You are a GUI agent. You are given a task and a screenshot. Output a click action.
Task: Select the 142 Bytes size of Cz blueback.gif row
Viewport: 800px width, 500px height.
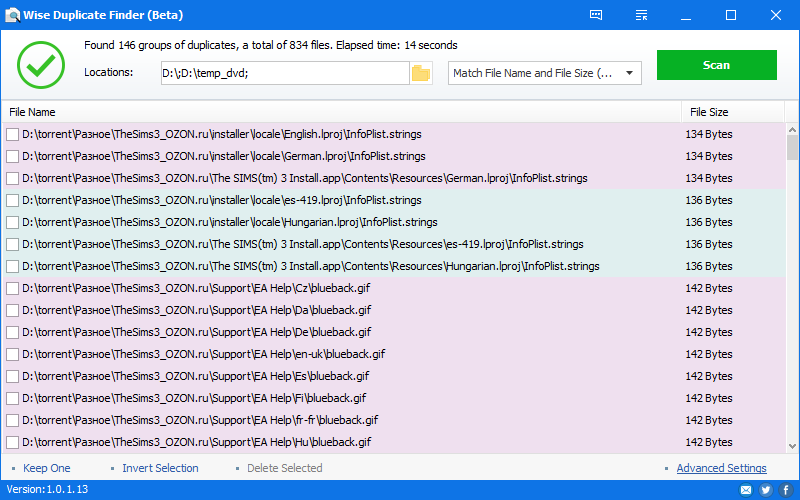(709, 288)
